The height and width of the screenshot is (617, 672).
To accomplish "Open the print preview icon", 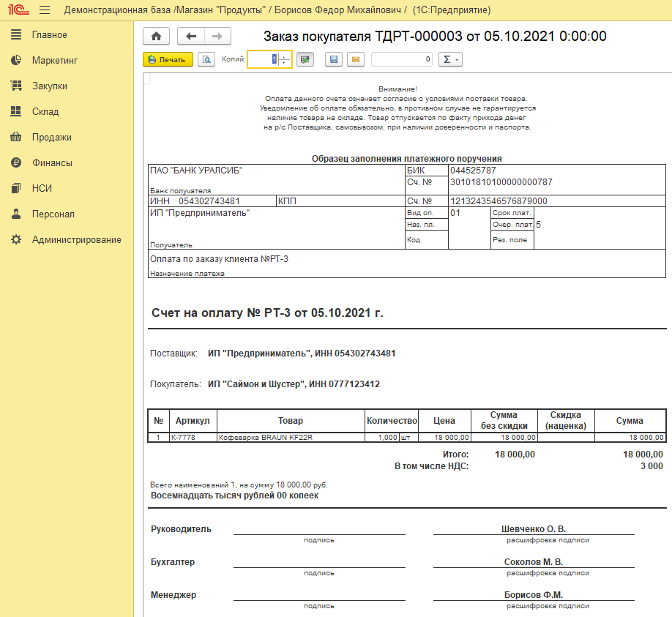I will (x=206, y=59).
